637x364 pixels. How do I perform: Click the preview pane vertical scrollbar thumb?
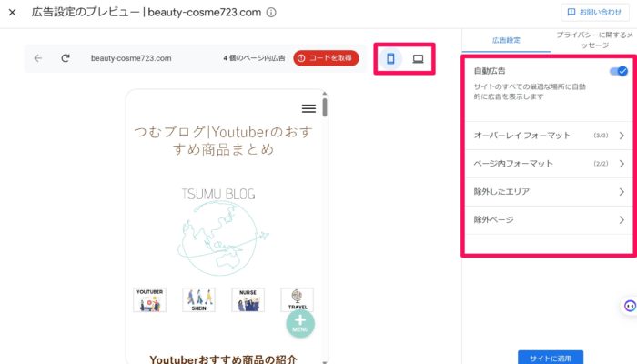tap(325, 107)
